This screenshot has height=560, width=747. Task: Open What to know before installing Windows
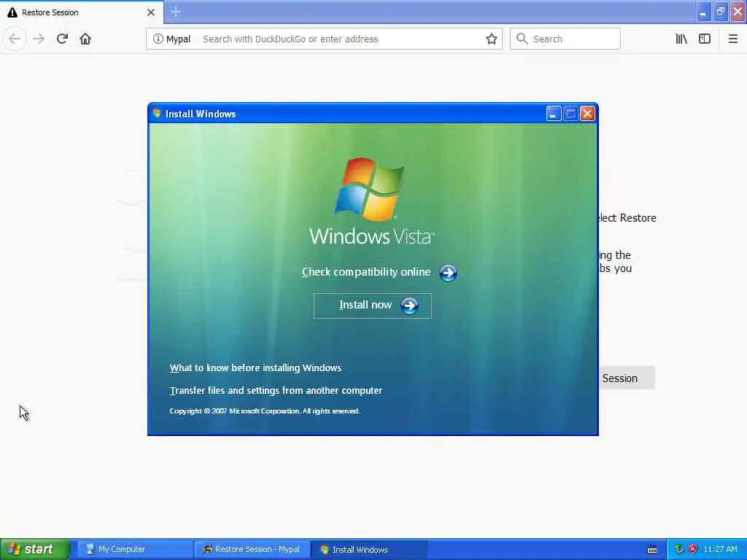[255, 368]
